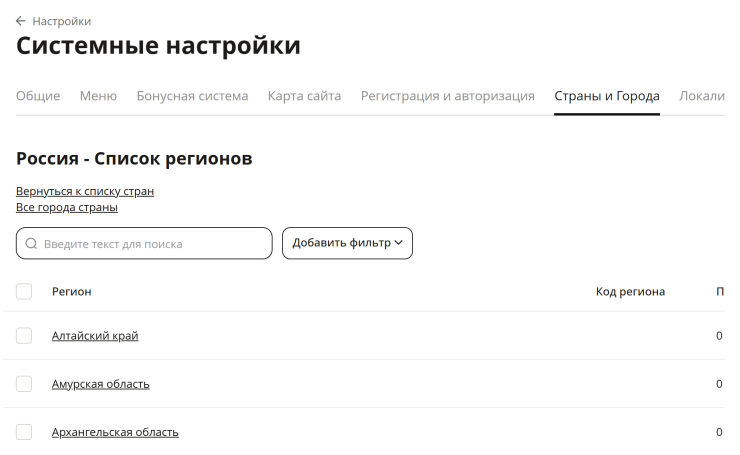
Task: Open the Алтайский край region link
Action: pos(95,336)
